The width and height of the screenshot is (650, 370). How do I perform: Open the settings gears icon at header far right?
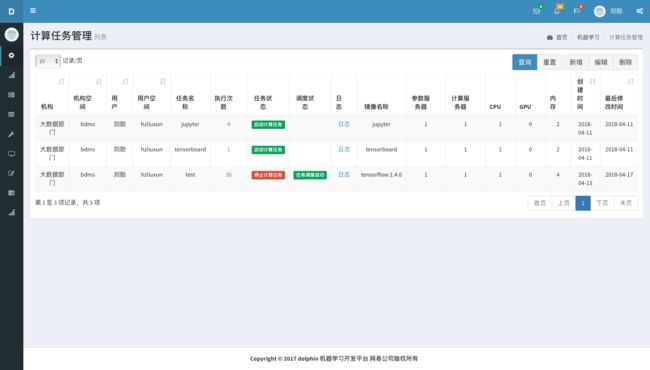(x=640, y=11)
